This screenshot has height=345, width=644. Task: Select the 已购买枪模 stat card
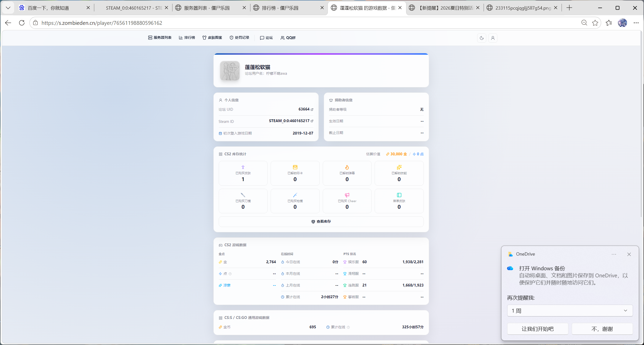pos(295,201)
